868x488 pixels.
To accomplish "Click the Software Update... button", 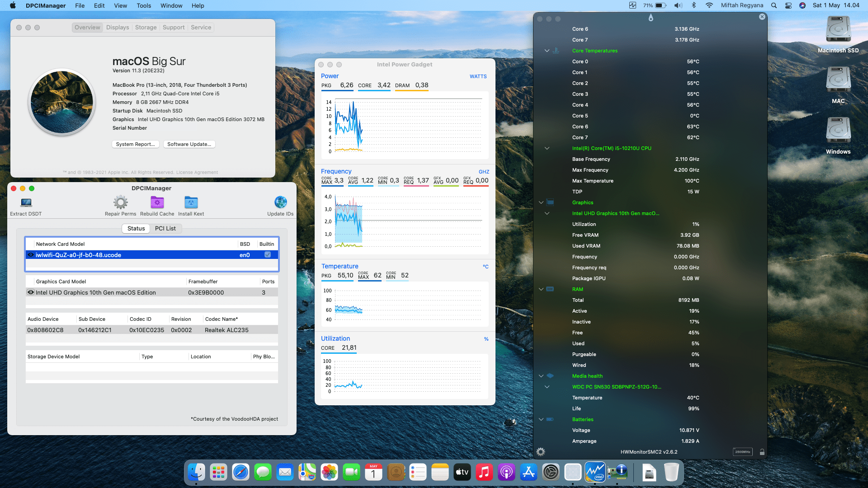I will coord(189,144).
